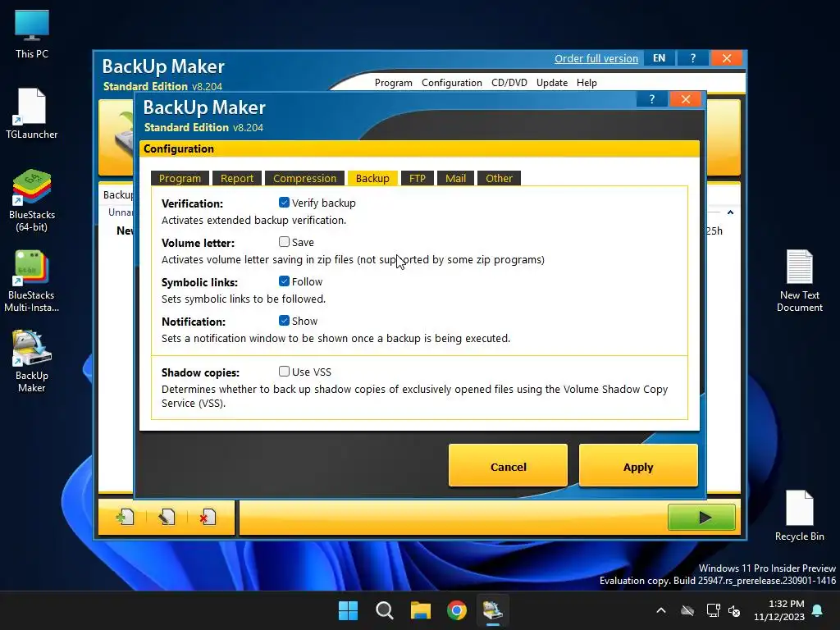840x630 pixels.
Task: Open the Program menu in main window
Action: click(393, 83)
